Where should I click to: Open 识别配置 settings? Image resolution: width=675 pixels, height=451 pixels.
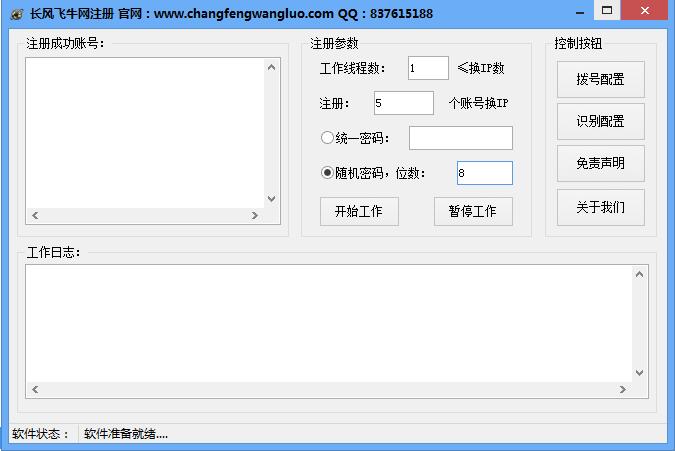(x=601, y=121)
